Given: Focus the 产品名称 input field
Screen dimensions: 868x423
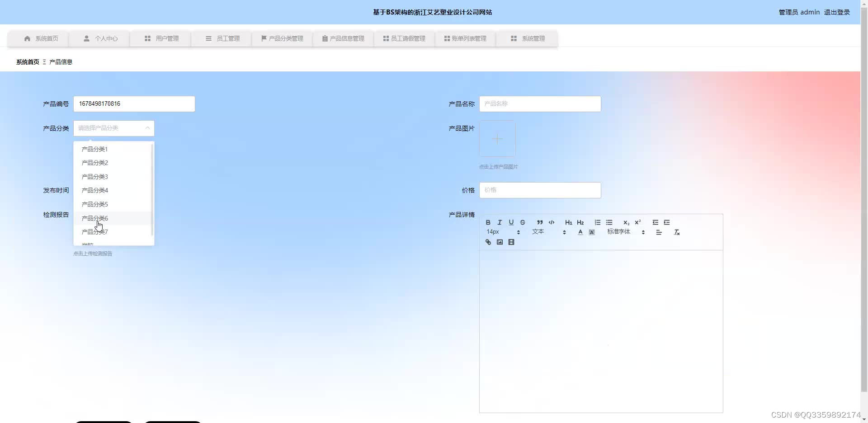Looking at the screenshot, I should coord(540,104).
